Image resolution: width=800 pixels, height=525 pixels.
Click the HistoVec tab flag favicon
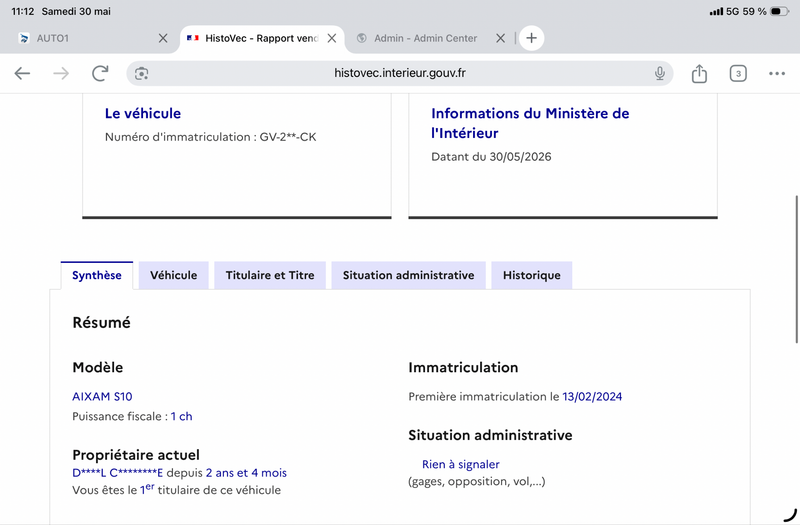click(x=193, y=38)
